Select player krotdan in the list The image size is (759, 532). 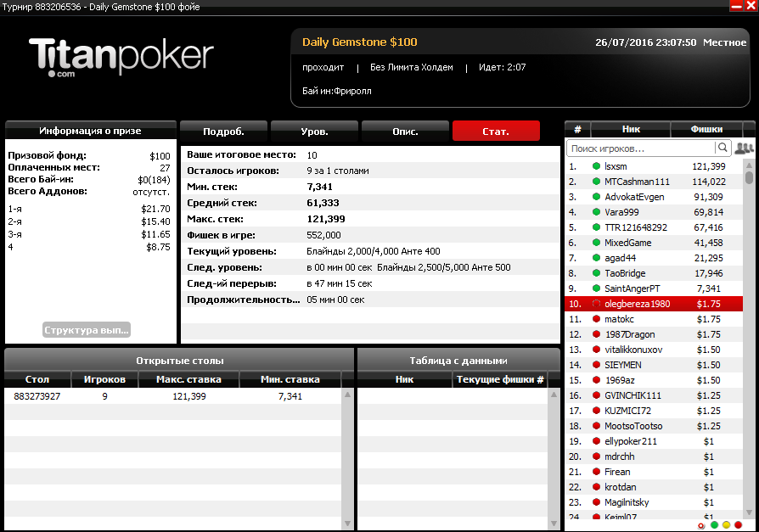654,488
